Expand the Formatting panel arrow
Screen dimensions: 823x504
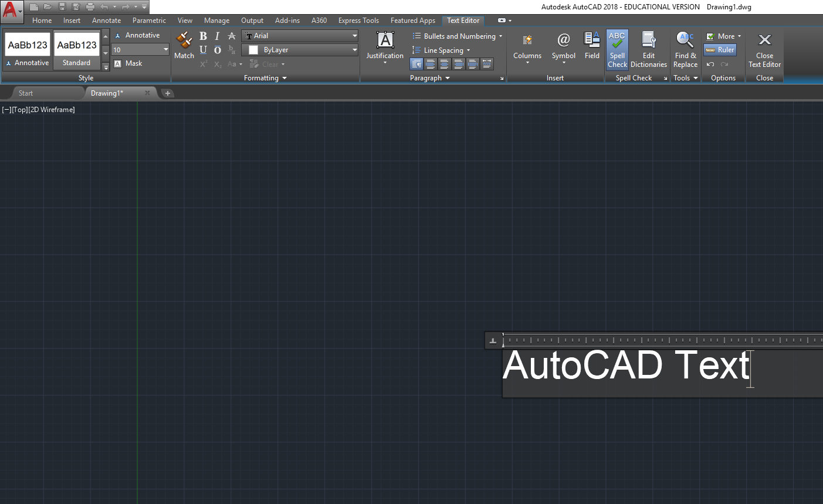285,78
